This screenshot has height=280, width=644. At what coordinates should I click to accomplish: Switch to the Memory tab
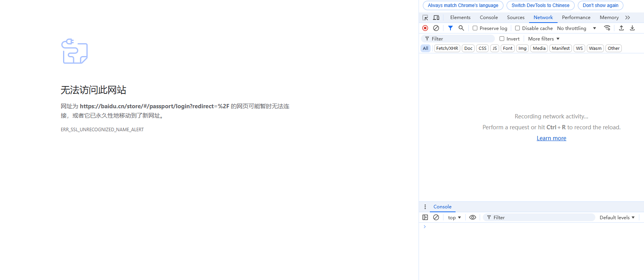click(x=609, y=18)
